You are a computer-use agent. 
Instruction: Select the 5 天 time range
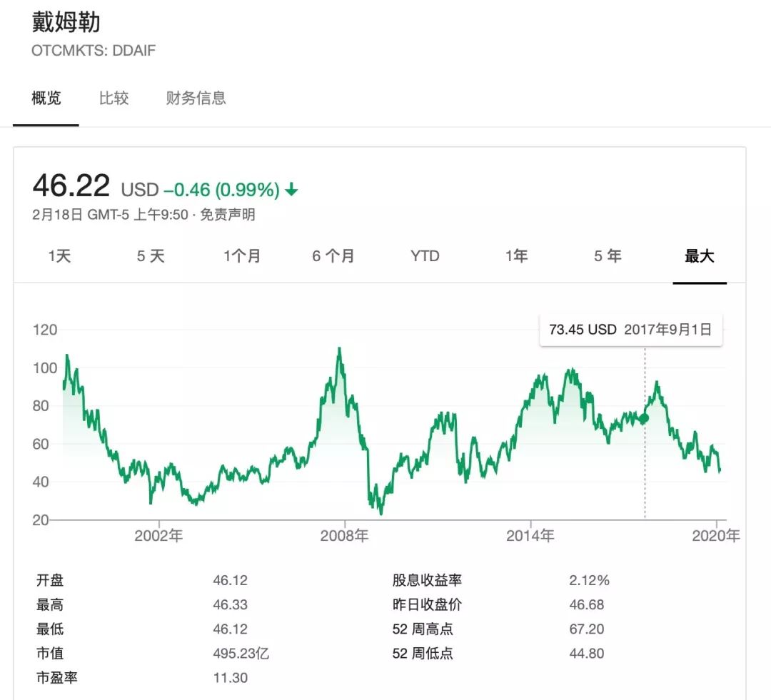[151, 256]
